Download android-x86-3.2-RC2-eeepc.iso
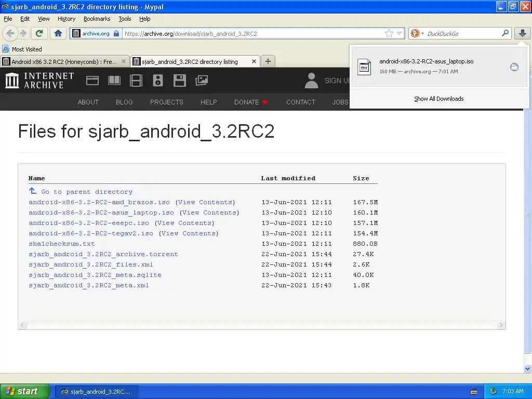The width and height of the screenshot is (532, 399). coord(88,223)
